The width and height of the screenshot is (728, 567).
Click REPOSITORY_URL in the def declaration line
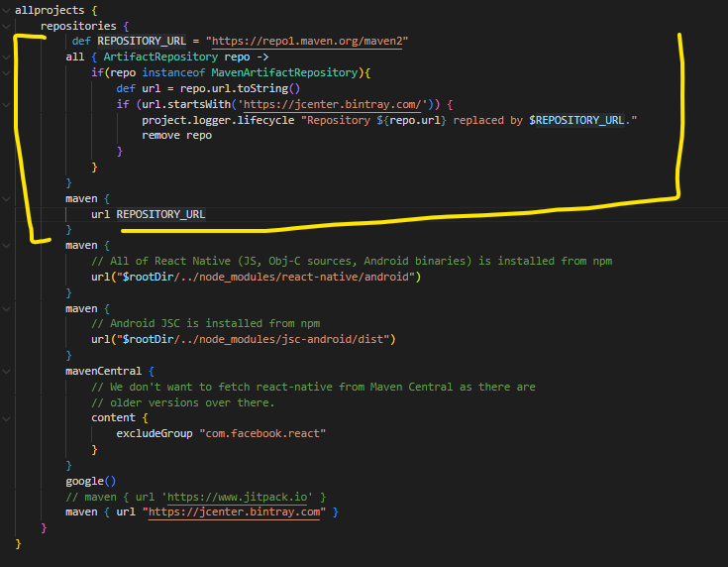(142, 42)
